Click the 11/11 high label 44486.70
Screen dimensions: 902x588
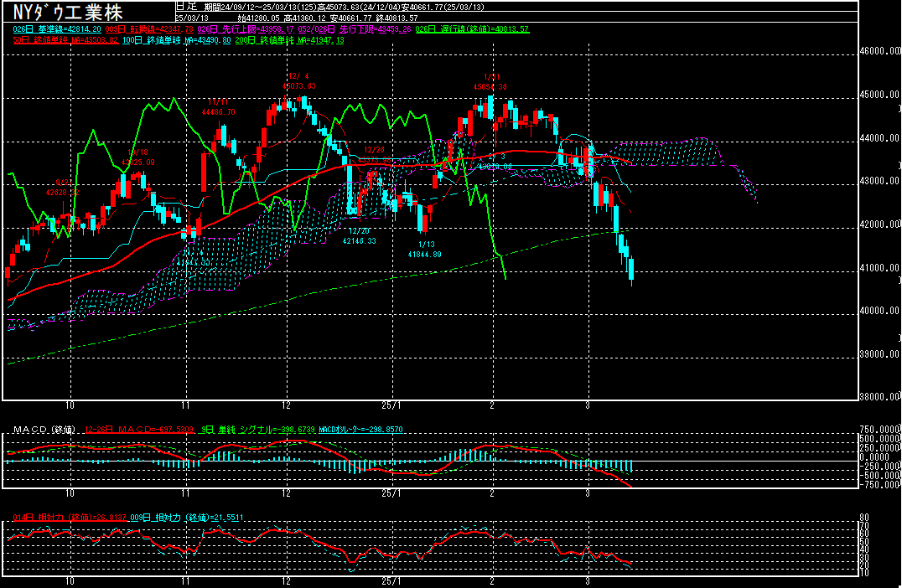[218, 107]
